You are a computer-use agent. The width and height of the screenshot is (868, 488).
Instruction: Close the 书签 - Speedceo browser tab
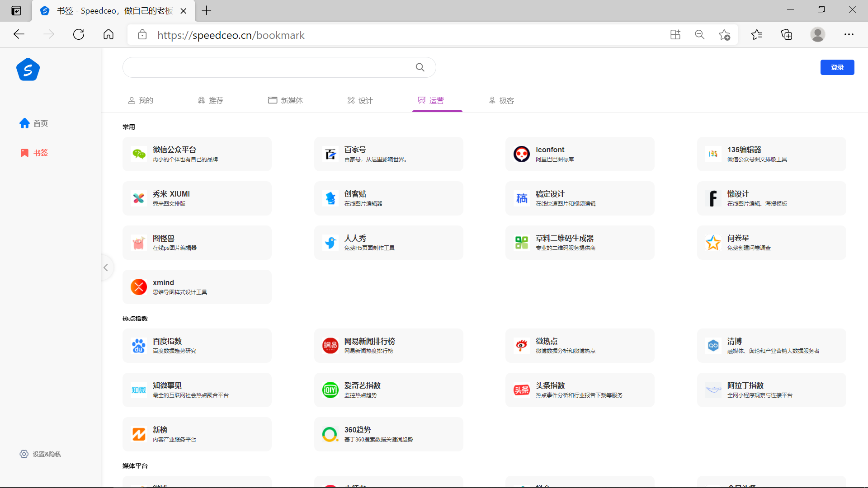[x=184, y=11]
